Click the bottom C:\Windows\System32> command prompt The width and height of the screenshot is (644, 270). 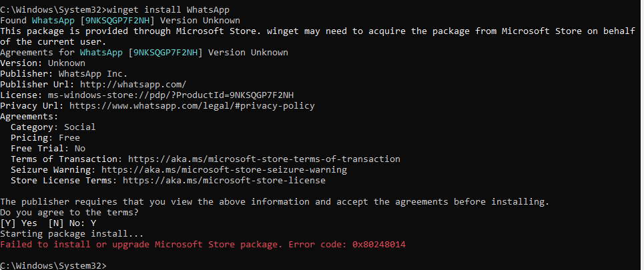tap(53, 265)
